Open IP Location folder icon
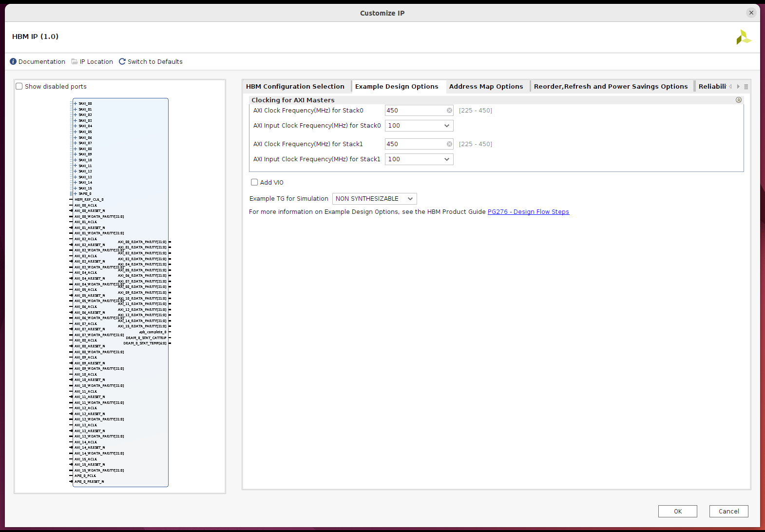 pyautogui.click(x=75, y=61)
